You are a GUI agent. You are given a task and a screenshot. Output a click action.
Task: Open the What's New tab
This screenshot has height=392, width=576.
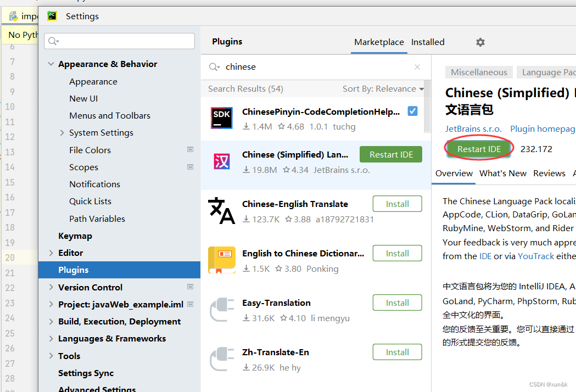[502, 173]
